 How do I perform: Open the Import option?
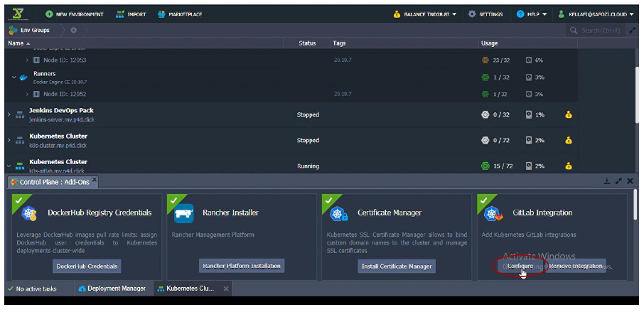click(x=131, y=14)
